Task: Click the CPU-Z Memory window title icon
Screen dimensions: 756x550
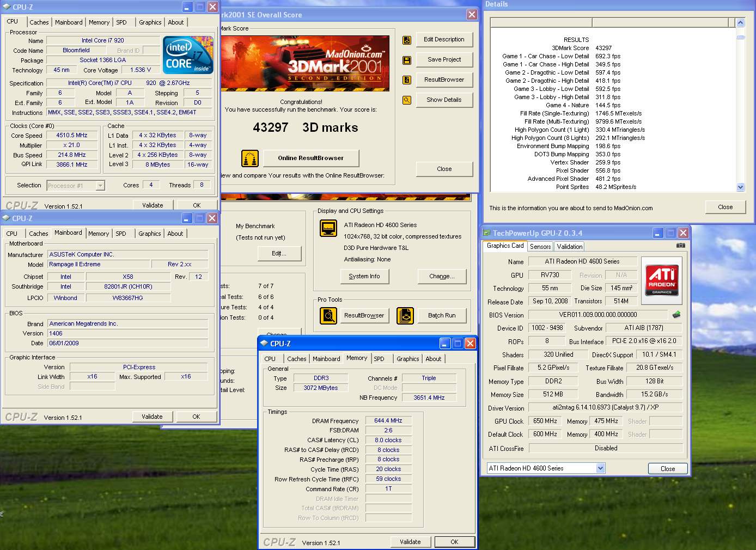Action: [x=264, y=344]
